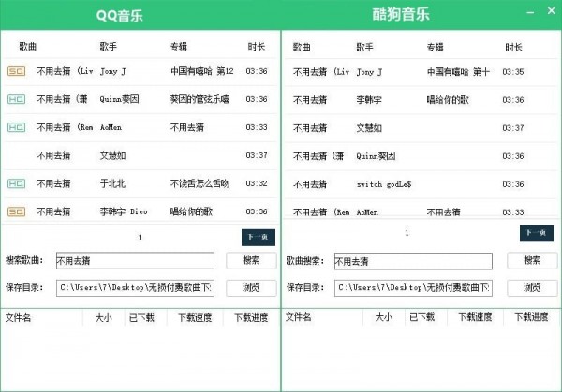The width and height of the screenshot is (562, 392).
Task: Click 搜索 button in QQ音乐 panel
Action: pyautogui.click(x=251, y=260)
